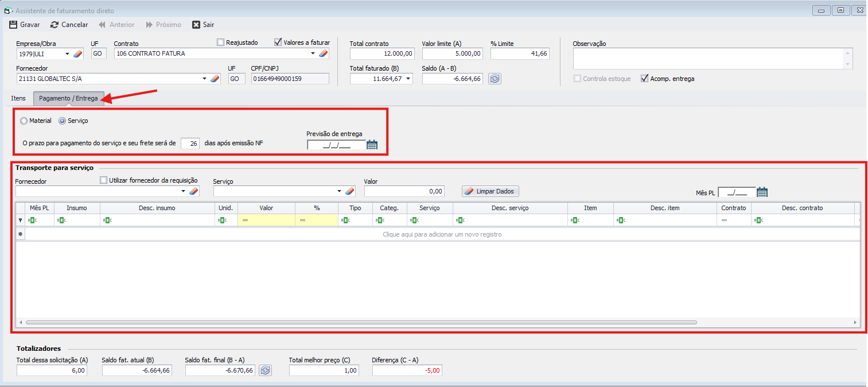Click the refresh icon beside Saldo (A - B)
Screen dimensions: 868x387
[x=495, y=79]
